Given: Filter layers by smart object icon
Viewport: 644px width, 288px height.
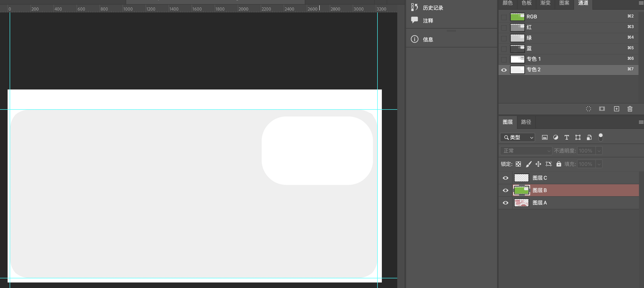Looking at the screenshot, I should [589, 137].
